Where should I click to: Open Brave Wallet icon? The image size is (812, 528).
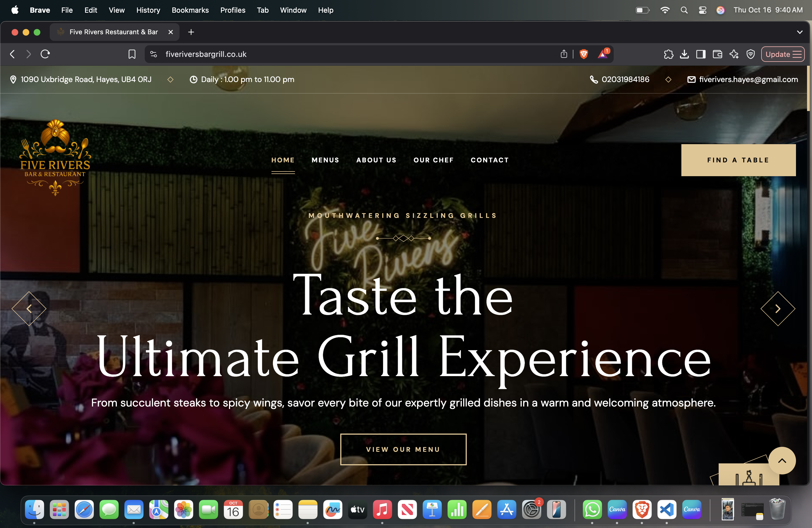[x=717, y=54]
